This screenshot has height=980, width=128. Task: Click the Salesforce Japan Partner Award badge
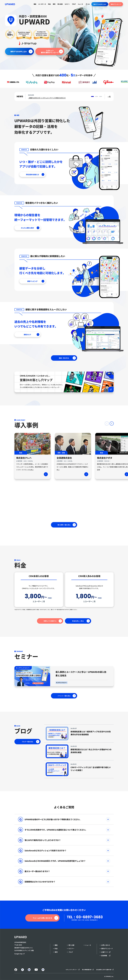tap(24, 35)
